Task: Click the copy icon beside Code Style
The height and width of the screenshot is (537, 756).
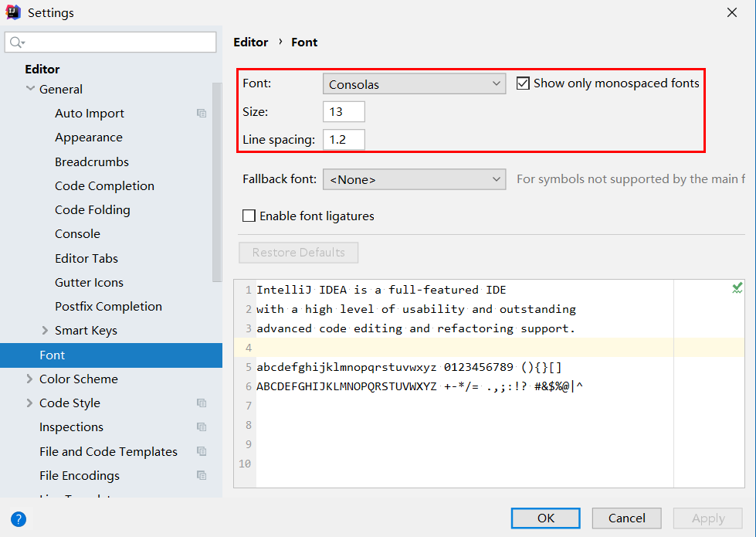Action: 202,403
